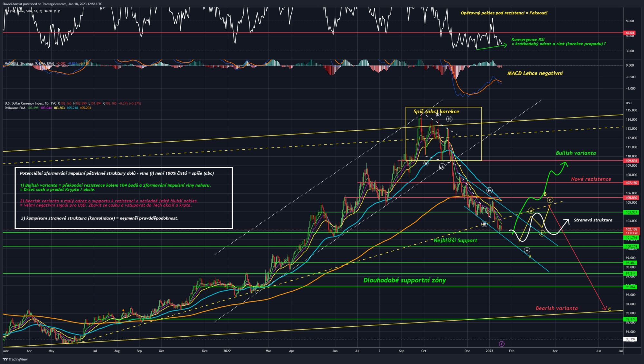
Task: Select the circled wave (iv) marker
Action: pyautogui.click(x=489, y=191)
